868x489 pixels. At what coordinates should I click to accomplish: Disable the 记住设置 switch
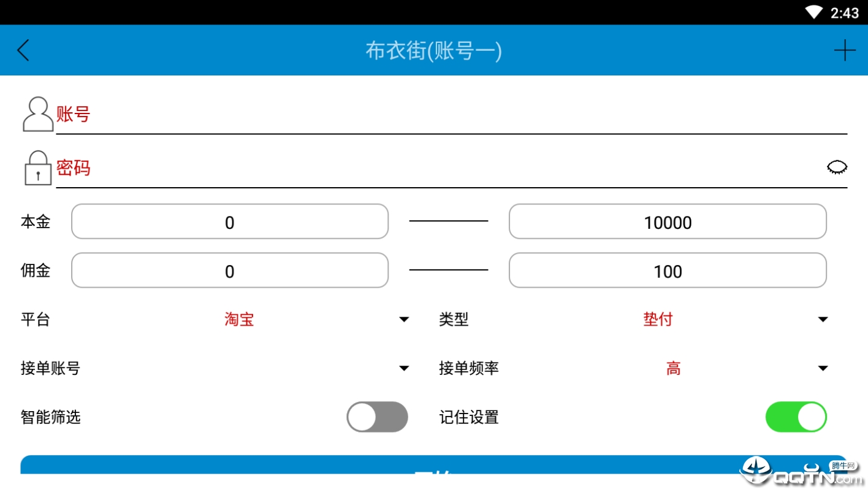(796, 417)
